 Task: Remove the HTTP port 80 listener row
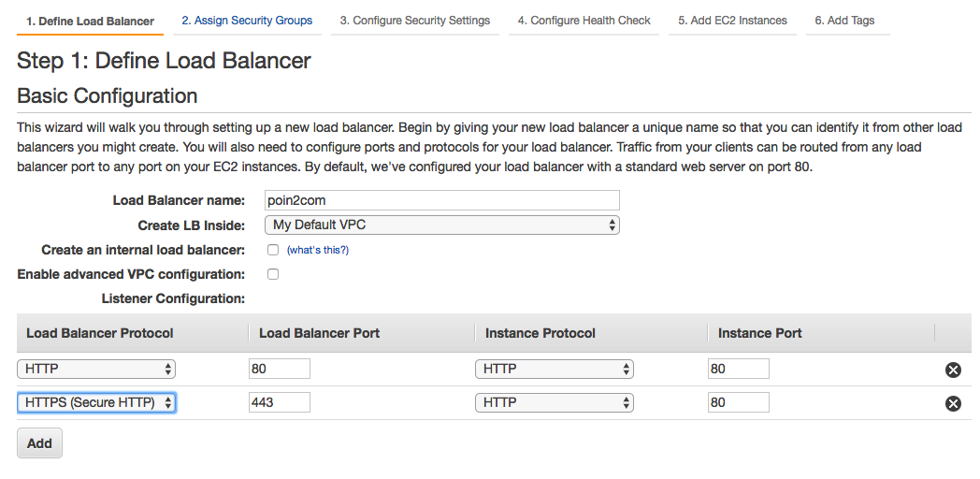coord(953,370)
